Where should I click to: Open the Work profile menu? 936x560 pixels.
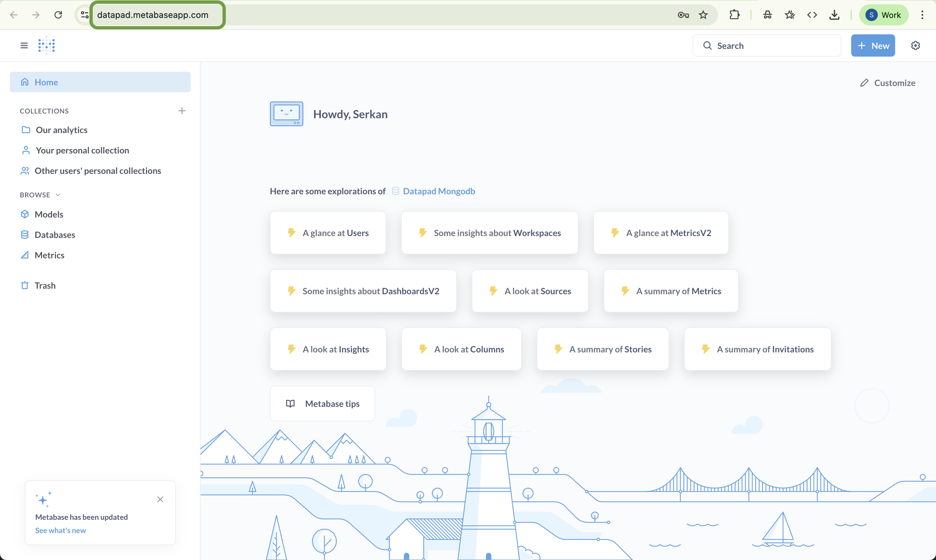click(884, 15)
